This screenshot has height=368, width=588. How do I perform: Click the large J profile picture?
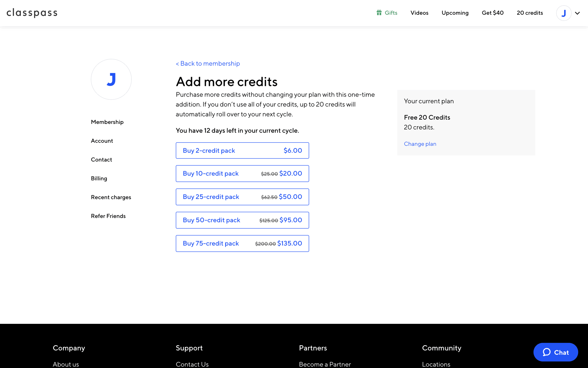[x=111, y=79]
